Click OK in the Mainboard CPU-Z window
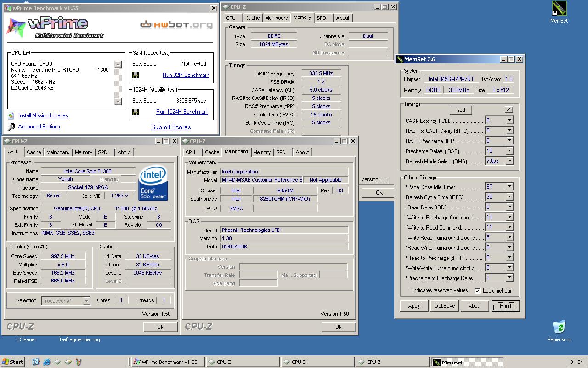588x368 pixels. click(339, 327)
